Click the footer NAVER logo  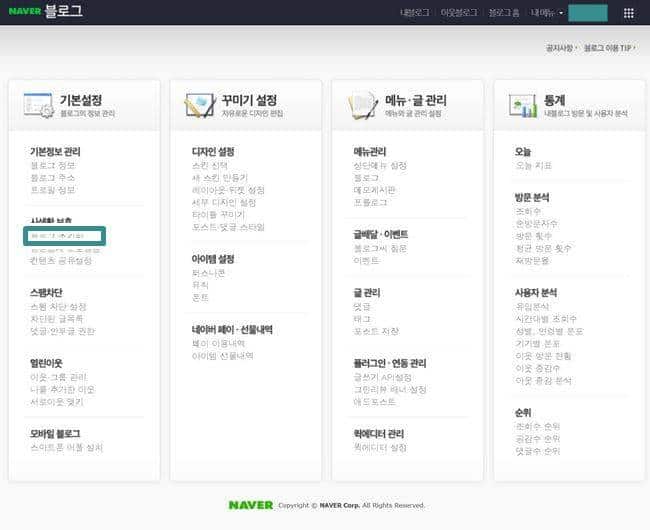(251, 505)
